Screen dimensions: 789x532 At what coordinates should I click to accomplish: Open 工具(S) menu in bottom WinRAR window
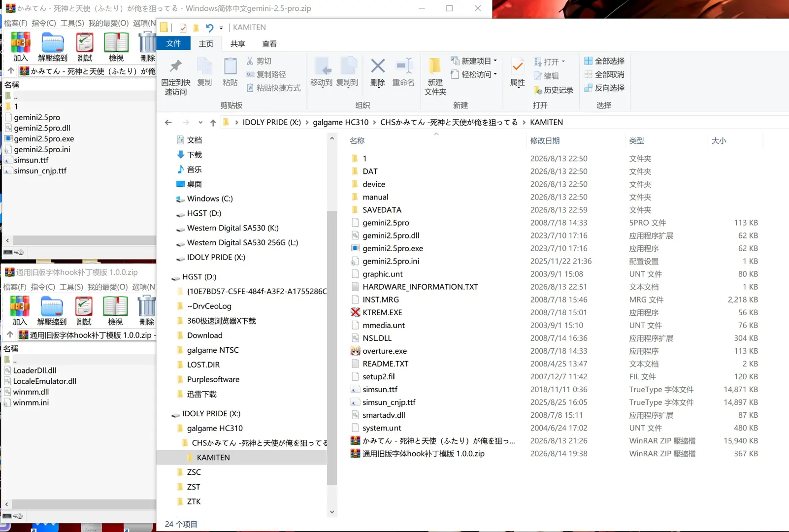(x=71, y=287)
